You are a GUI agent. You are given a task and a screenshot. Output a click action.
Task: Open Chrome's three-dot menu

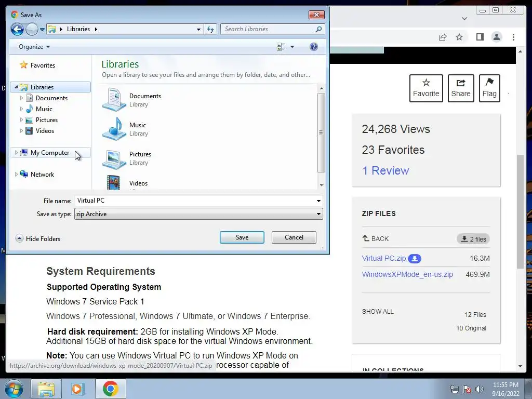point(514,37)
